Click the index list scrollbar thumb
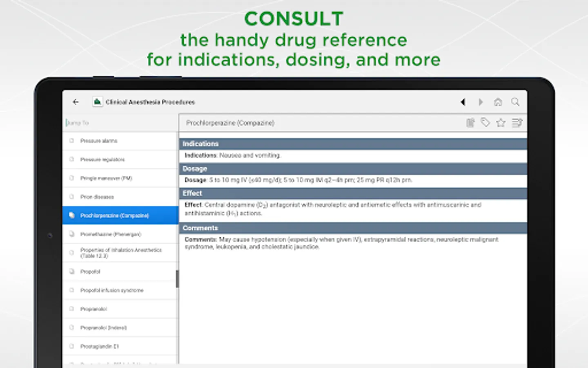 [177, 279]
